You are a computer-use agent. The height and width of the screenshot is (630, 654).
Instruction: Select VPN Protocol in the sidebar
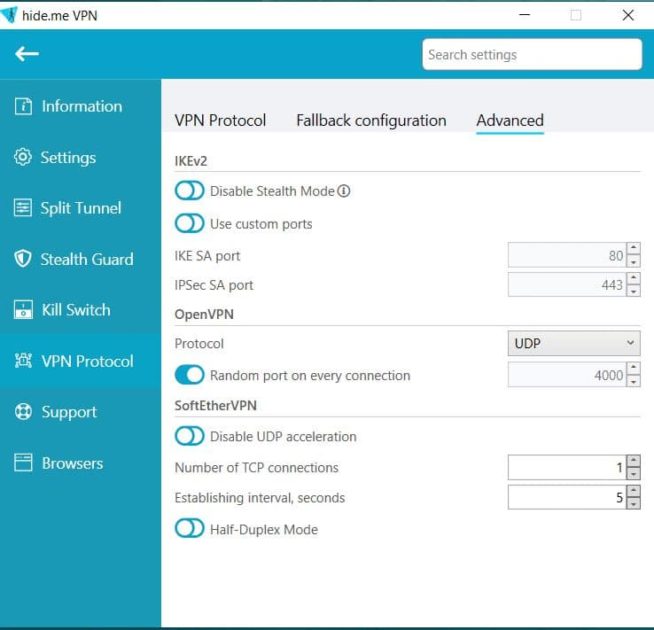coord(80,360)
